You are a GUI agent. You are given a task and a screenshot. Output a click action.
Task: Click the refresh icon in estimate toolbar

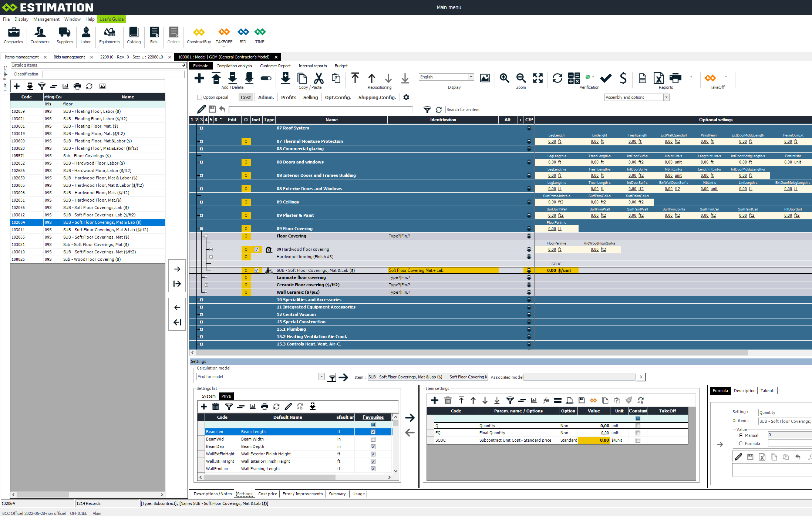coord(557,78)
